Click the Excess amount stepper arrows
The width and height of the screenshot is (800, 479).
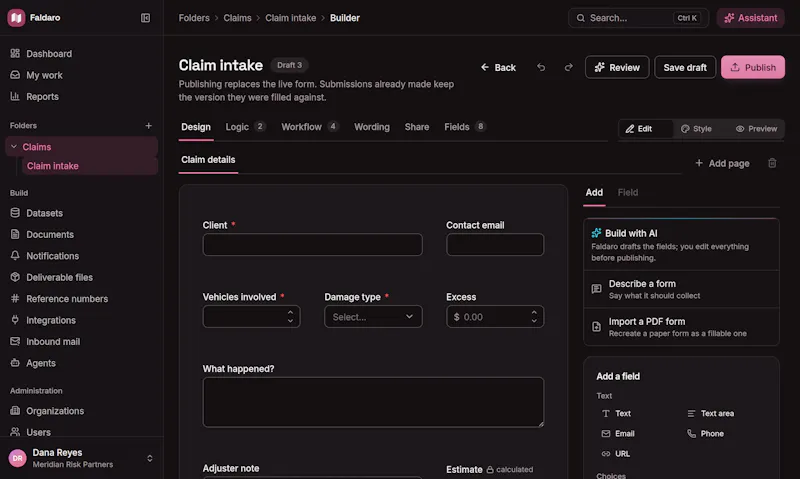[x=534, y=317]
